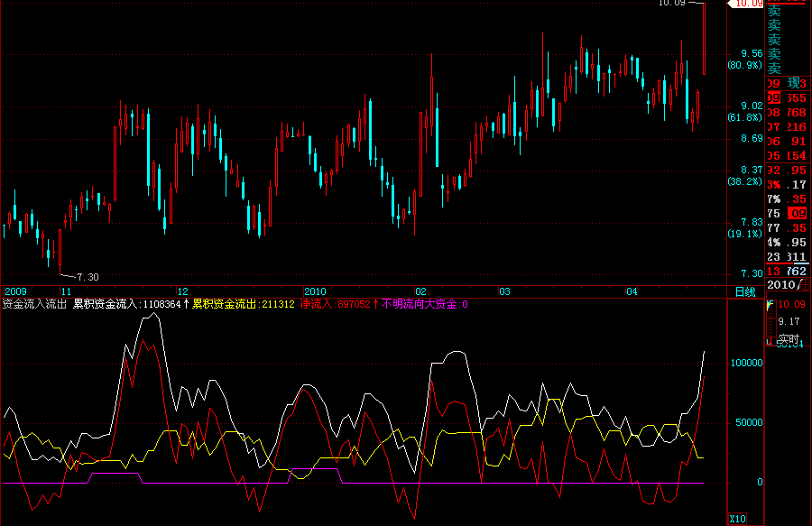
Task: Click the 0 value on indicator axis
Action: [x=760, y=483]
